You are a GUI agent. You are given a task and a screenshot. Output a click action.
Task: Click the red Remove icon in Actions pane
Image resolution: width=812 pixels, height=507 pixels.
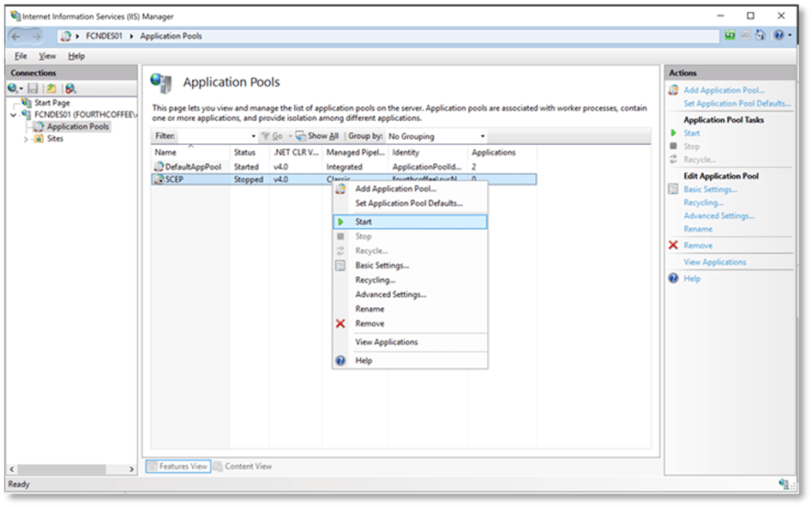tap(674, 245)
